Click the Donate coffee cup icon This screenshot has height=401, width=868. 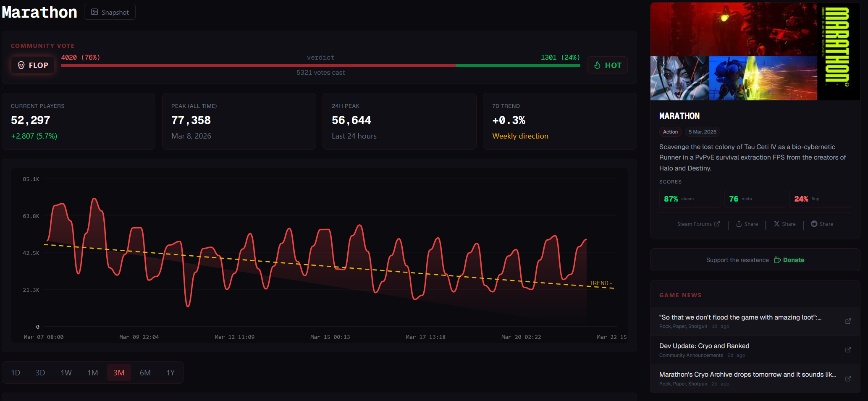tap(777, 260)
